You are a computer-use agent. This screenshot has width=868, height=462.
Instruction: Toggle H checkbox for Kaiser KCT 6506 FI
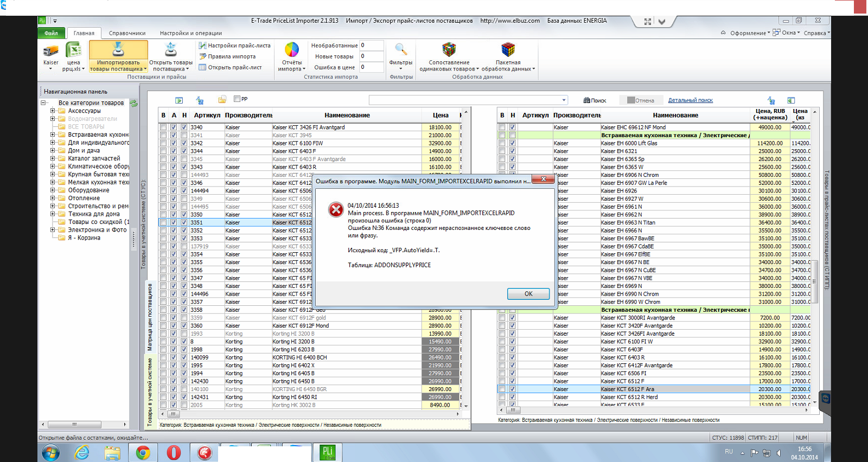pos(512,374)
